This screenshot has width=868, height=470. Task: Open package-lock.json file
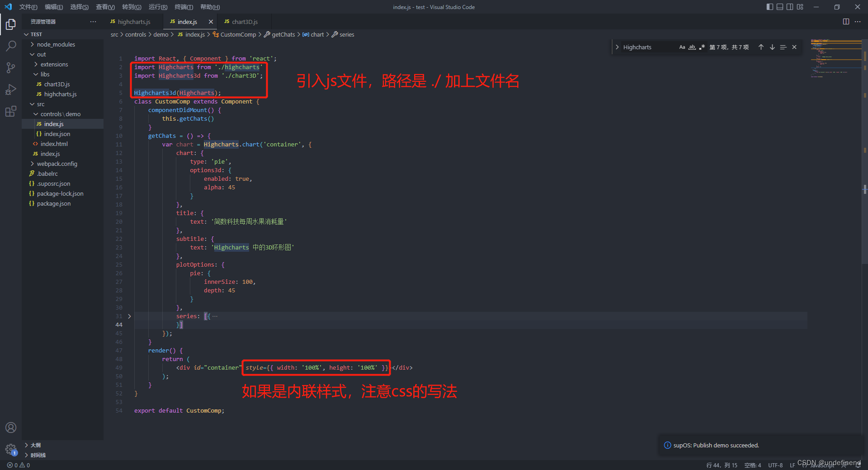(x=62, y=193)
